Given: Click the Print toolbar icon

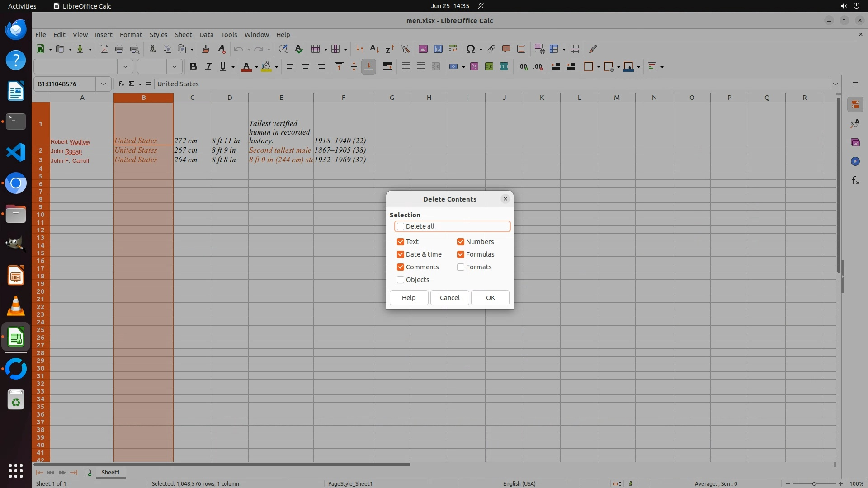Looking at the screenshot, I should click(x=119, y=49).
